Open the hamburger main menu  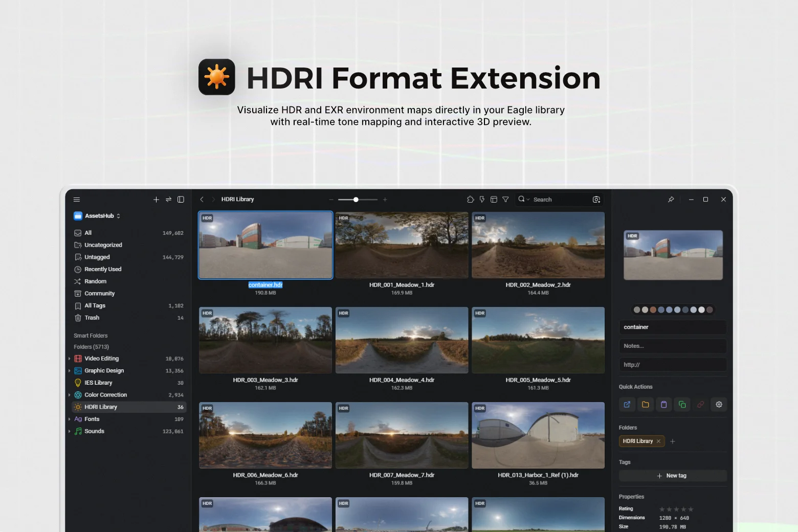click(77, 199)
